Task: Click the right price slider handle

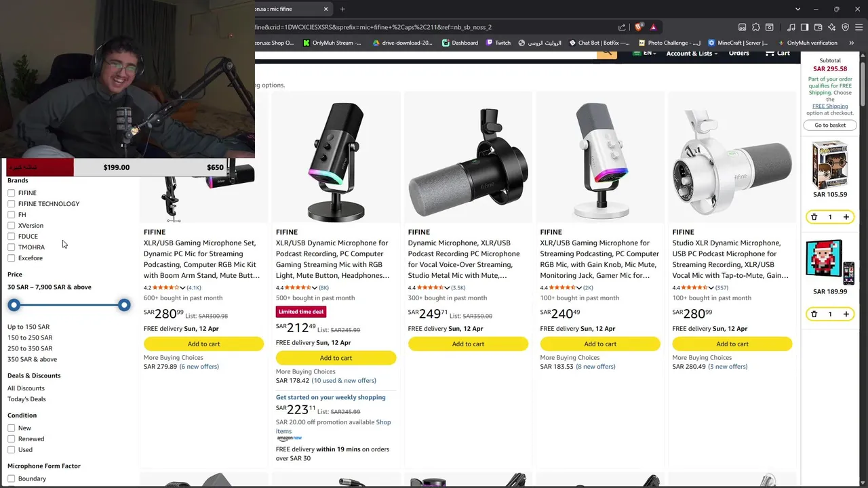Action: [x=124, y=306]
